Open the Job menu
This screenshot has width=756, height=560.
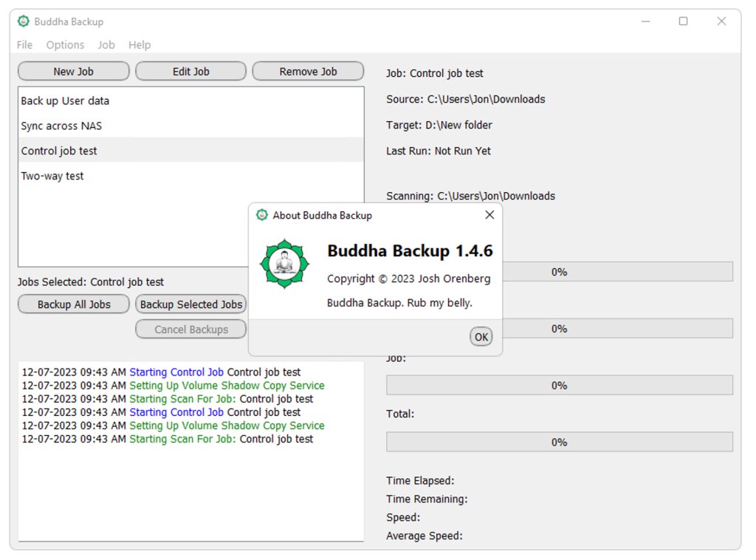[x=106, y=45]
